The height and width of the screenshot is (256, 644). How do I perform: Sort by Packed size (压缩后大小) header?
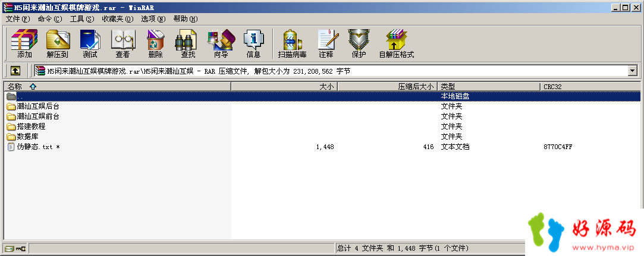tap(388, 87)
